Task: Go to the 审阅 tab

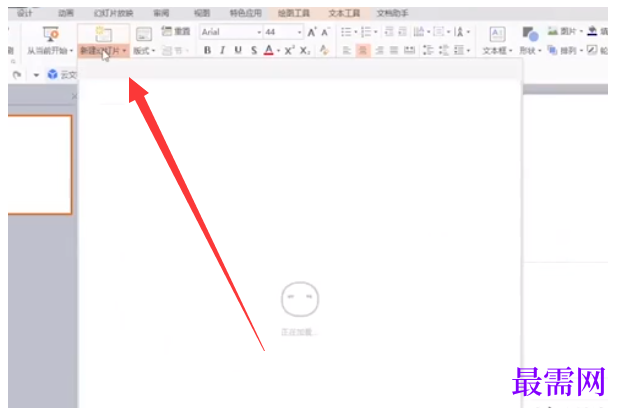Action: 161,13
